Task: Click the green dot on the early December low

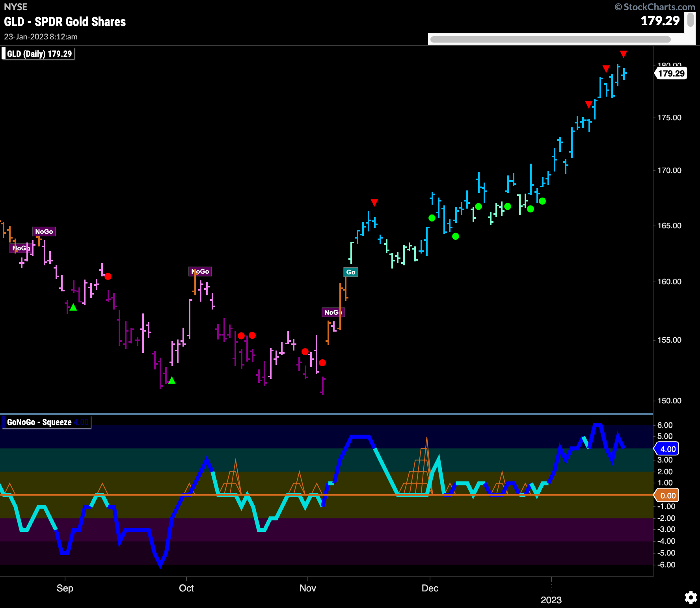Action: 456,237
